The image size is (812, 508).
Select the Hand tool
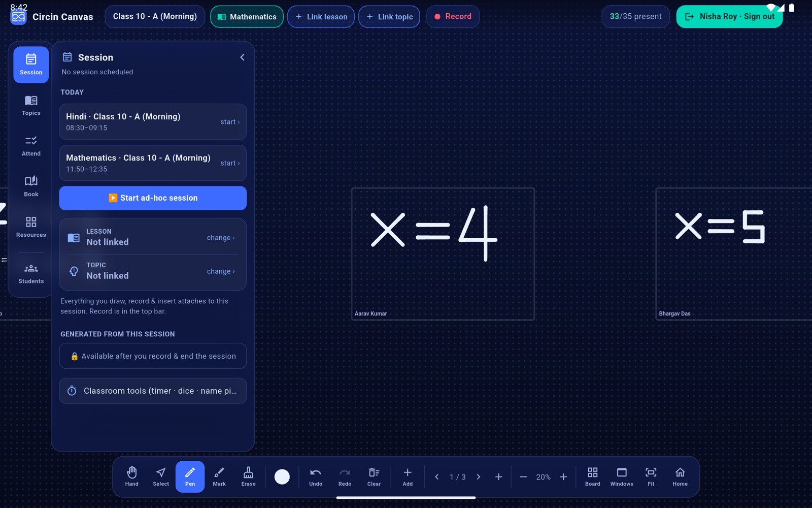point(131,477)
